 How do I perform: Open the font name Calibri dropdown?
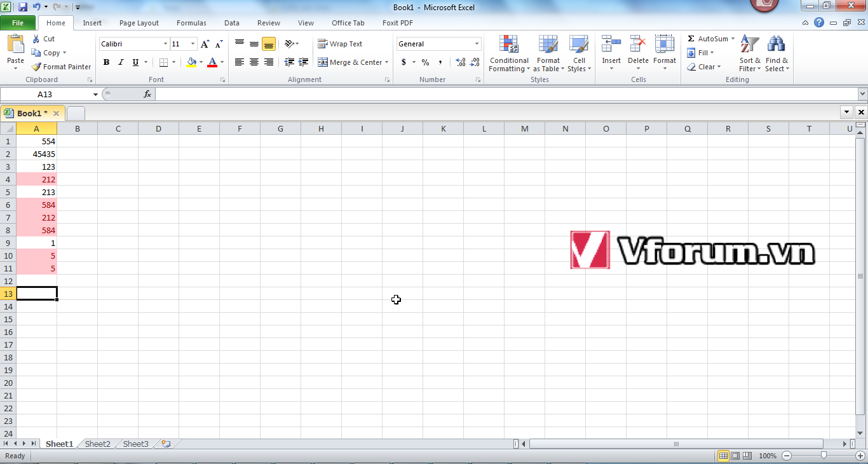[165, 44]
